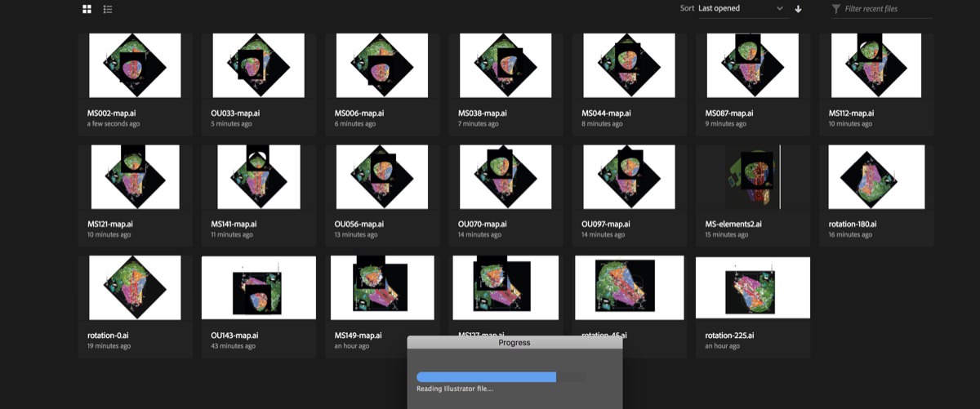This screenshot has height=409, width=980.
Task: Click the MS087-map.ai thumbnail
Action: click(752, 66)
